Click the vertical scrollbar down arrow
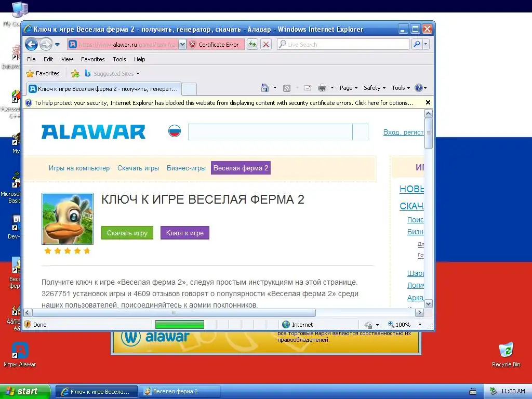532x399 pixels. click(x=429, y=304)
